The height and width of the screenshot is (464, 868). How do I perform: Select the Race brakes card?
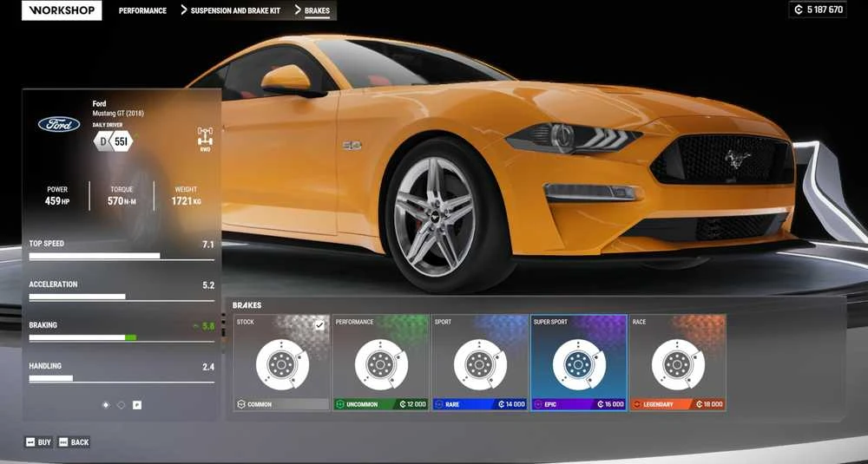click(678, 363)
